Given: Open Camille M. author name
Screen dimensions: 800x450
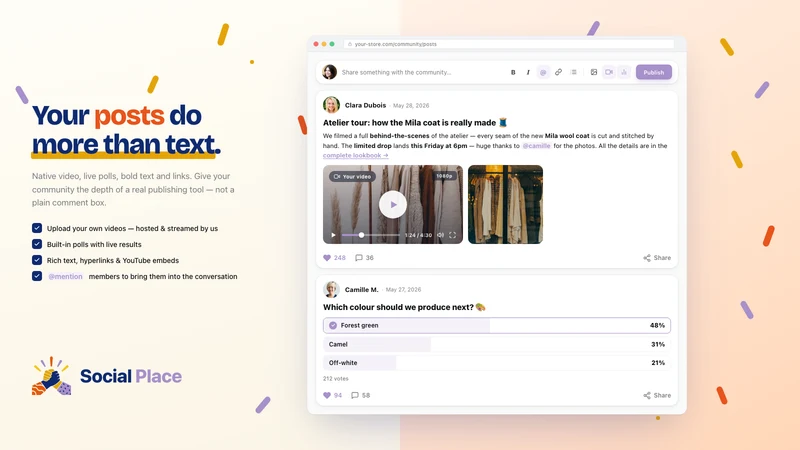Looking at the screenshot, I should 361,289.
